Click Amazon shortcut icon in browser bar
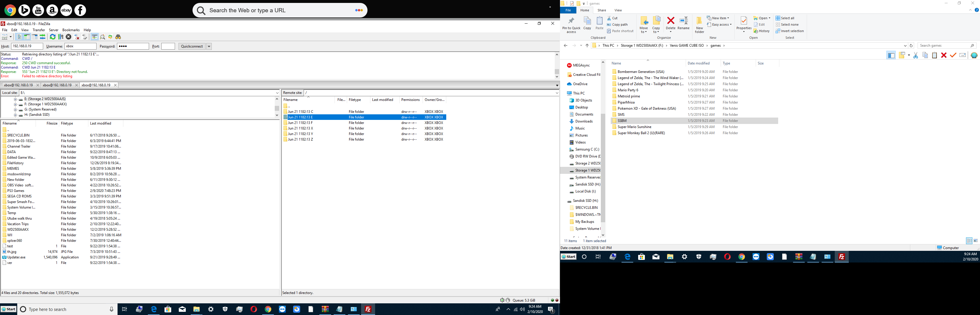 (x=52, y=10)
